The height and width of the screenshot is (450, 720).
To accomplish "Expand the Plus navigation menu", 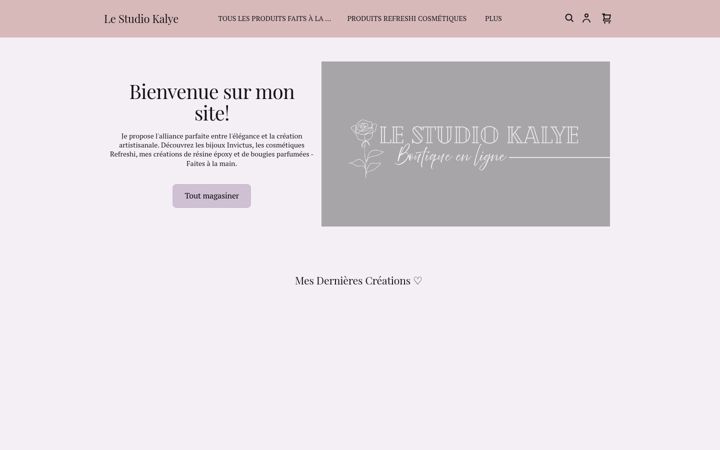I will pos(493,19).
